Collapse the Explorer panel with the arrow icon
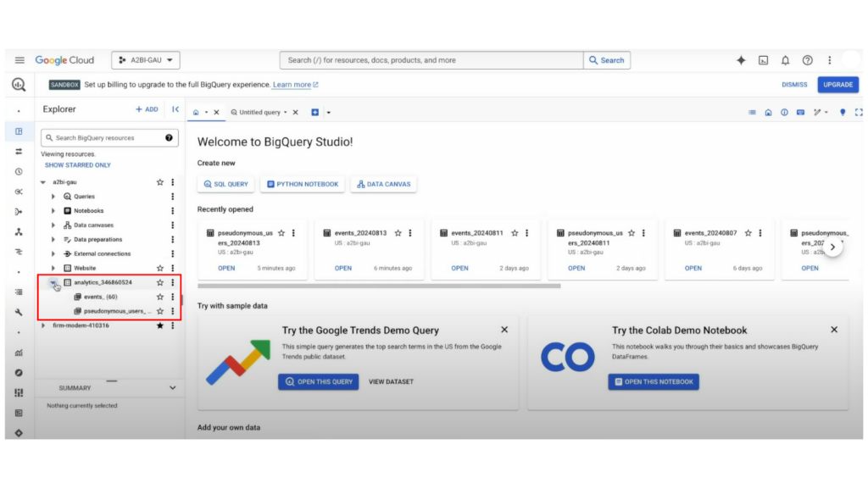This screenshot has width=868, height=489. pyautogui.click(x=175, y=109)
